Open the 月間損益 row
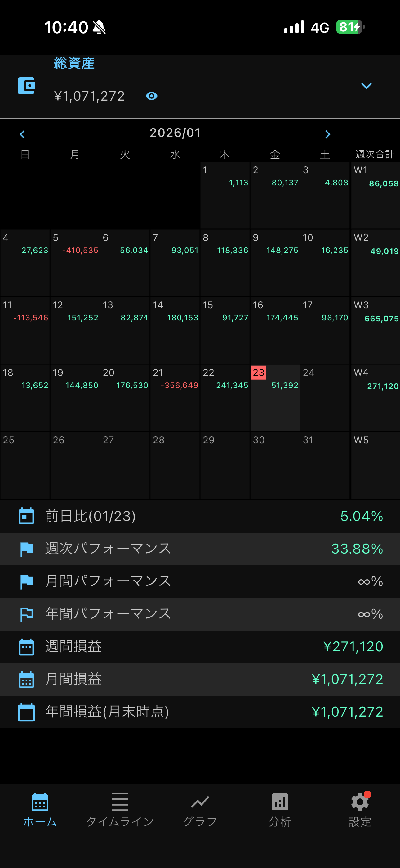The image size is (400, 868). click(x=200, y=679)
